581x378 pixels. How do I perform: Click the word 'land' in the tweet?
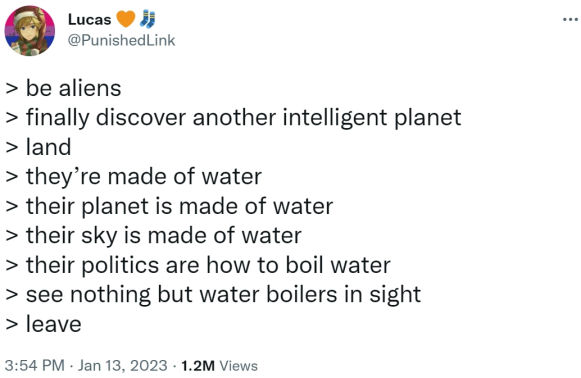(49, 147)
